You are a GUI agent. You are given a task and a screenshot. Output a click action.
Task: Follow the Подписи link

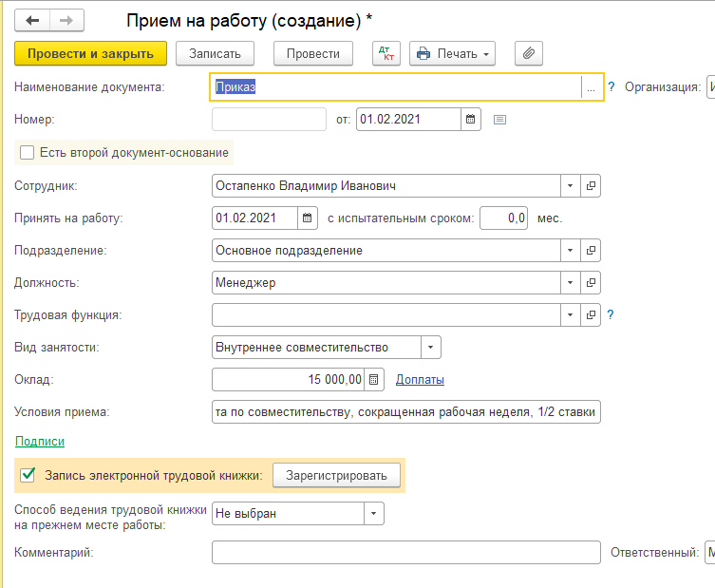40,442
